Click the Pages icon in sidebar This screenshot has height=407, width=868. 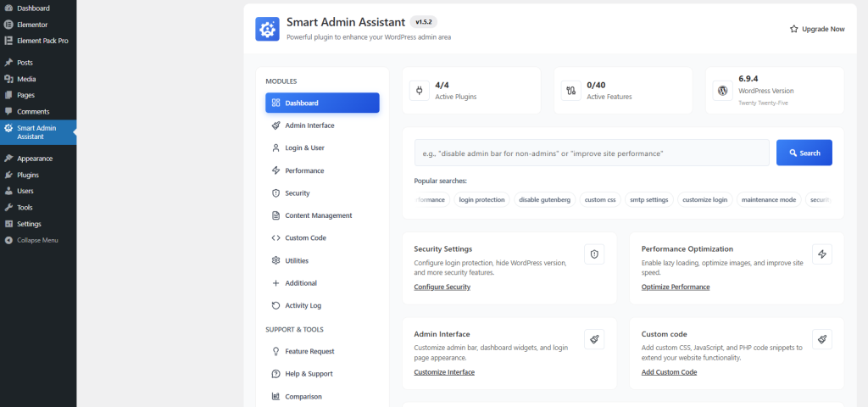(8, 95)
